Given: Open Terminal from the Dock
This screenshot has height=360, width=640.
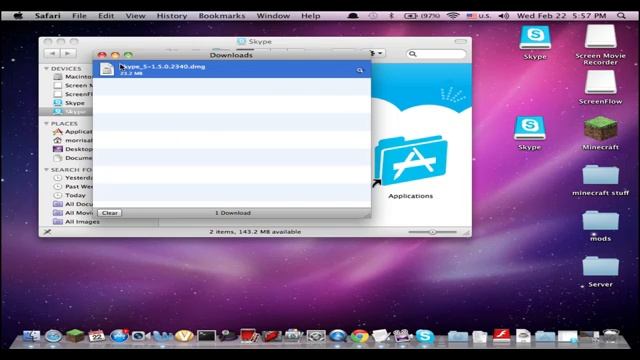Looking at the screenshot, I should [206, 336].
